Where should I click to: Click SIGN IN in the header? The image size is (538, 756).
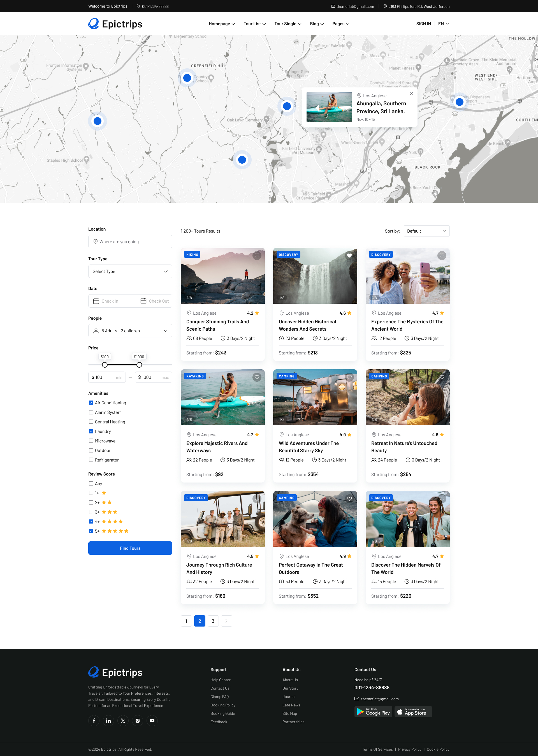[x=423, y=24]
